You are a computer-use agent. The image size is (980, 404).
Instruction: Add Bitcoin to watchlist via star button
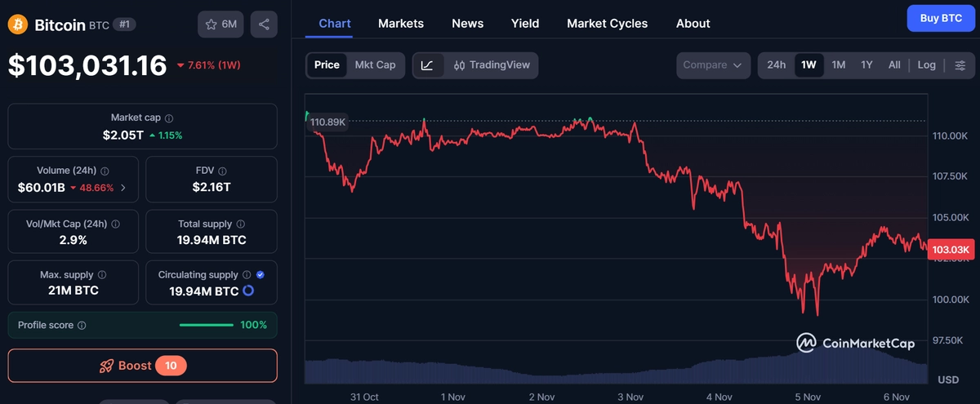pos(220,24)
